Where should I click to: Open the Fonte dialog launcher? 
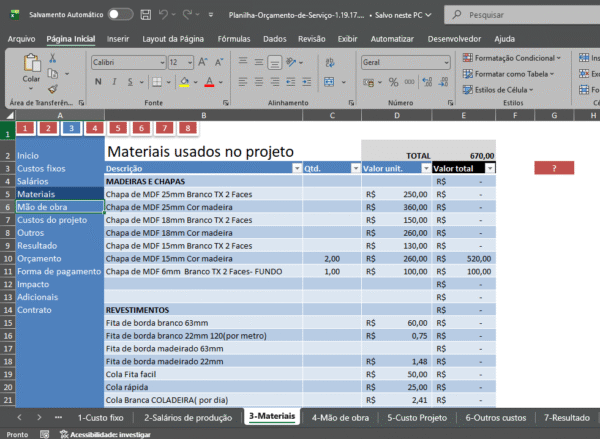226,103
